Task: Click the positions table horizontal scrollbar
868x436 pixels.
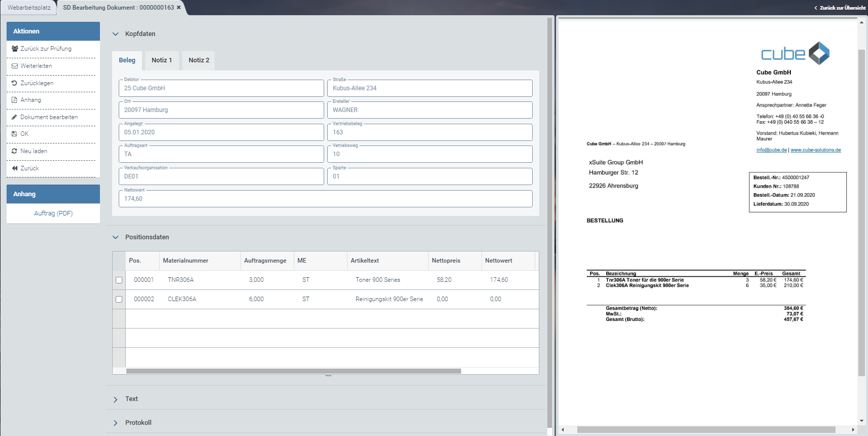Action: pos(293,371)
